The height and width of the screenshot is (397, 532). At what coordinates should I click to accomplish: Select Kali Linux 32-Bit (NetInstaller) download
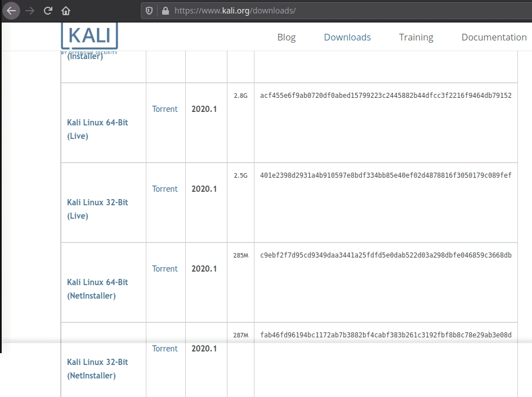[97, 369]
